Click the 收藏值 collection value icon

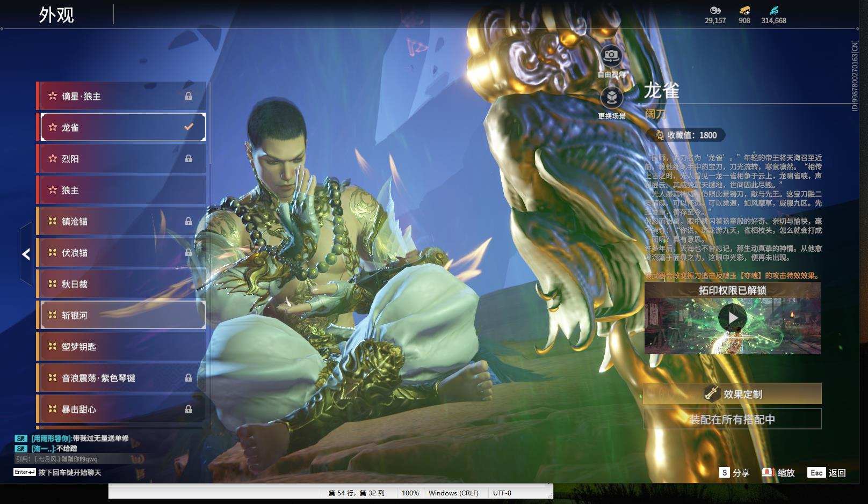coord(660,135)
